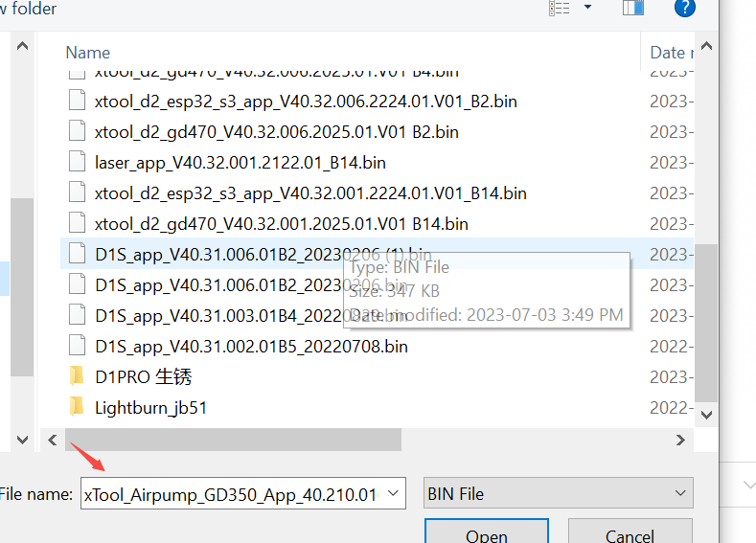The height and width of the screenshot is (543, 756).
Task: Click the navigation pane scrollbar thumb
Action: pos(22,287)
